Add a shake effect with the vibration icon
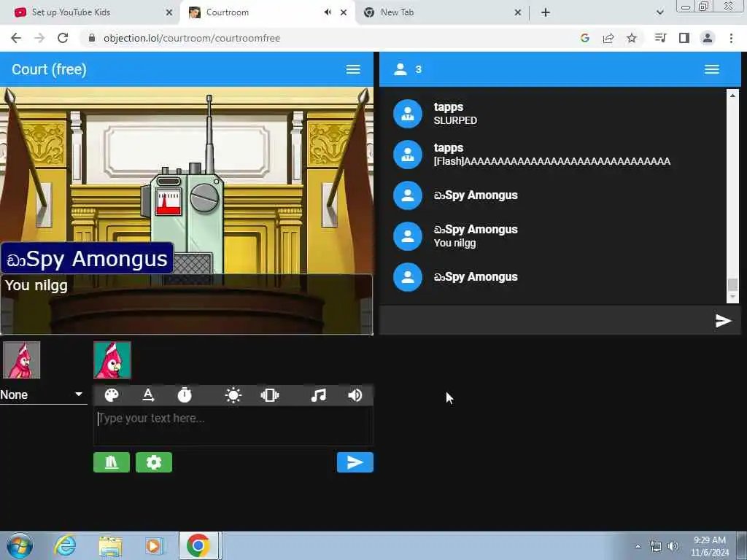The height and width of the screenshot is (560, 747). click(x=270, y=395)
